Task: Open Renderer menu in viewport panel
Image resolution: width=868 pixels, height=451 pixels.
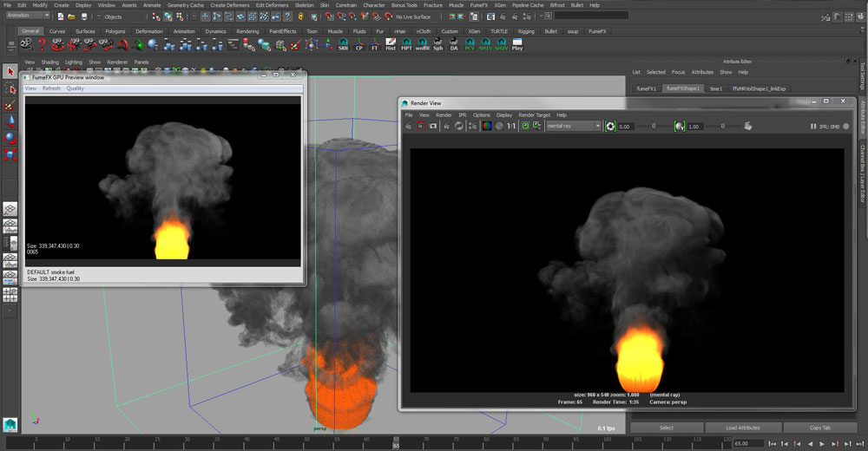Action: pyautogui.click(x=117, y=62)
